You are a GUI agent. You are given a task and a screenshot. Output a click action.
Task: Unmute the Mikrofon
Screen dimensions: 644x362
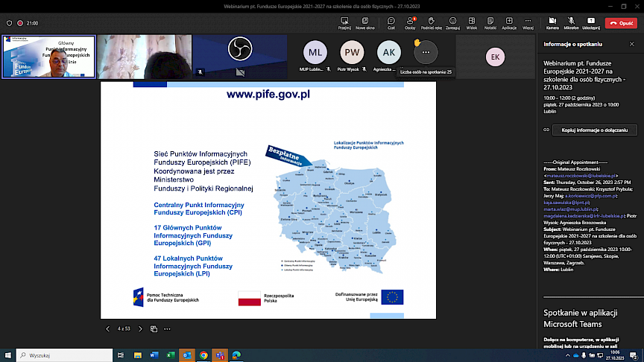tap(571, 23)
